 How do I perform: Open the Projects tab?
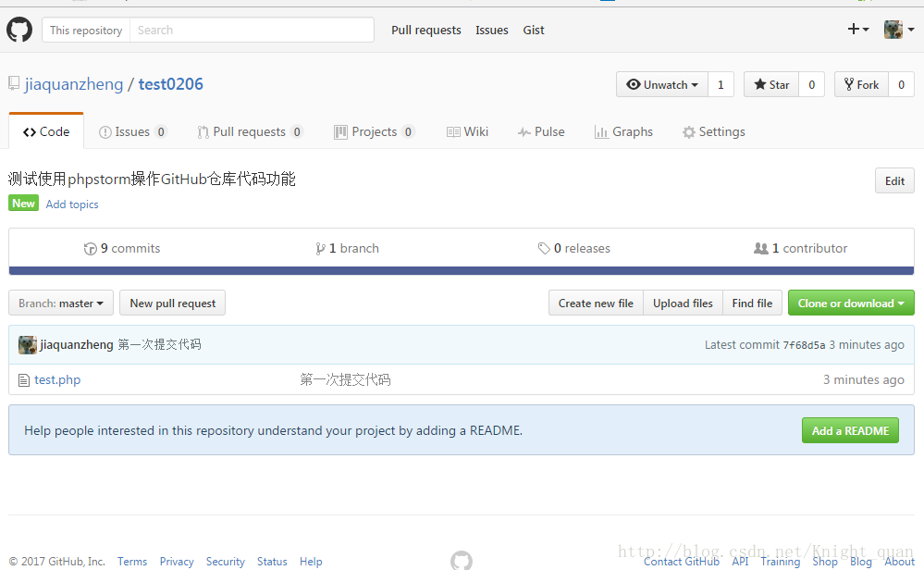[375, 131]
